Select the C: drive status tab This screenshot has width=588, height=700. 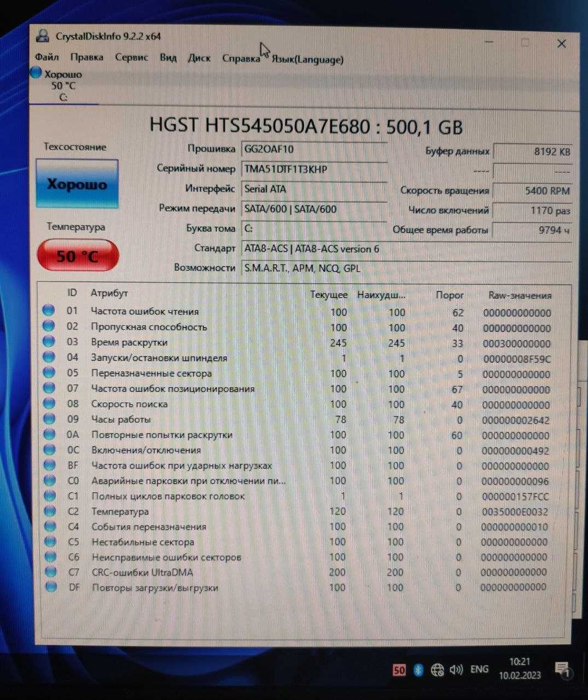pyautogui.click(x=63, y=85)
